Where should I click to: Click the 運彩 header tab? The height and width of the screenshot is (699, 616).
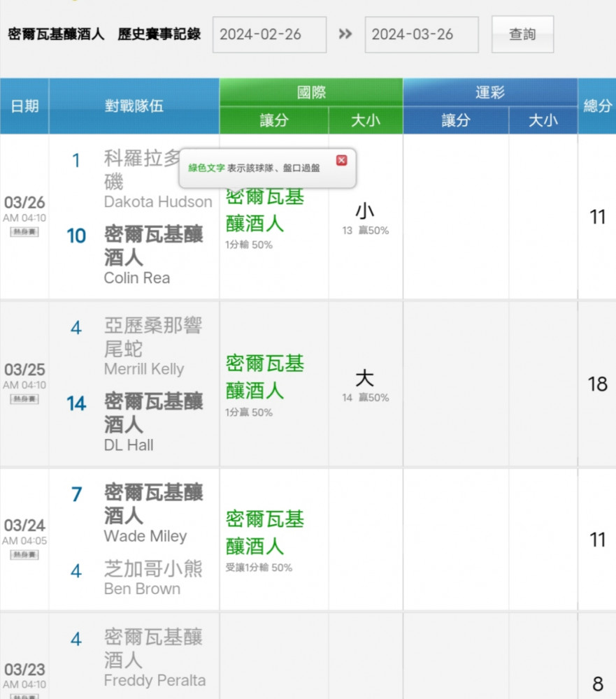click(x=490, y=92)
